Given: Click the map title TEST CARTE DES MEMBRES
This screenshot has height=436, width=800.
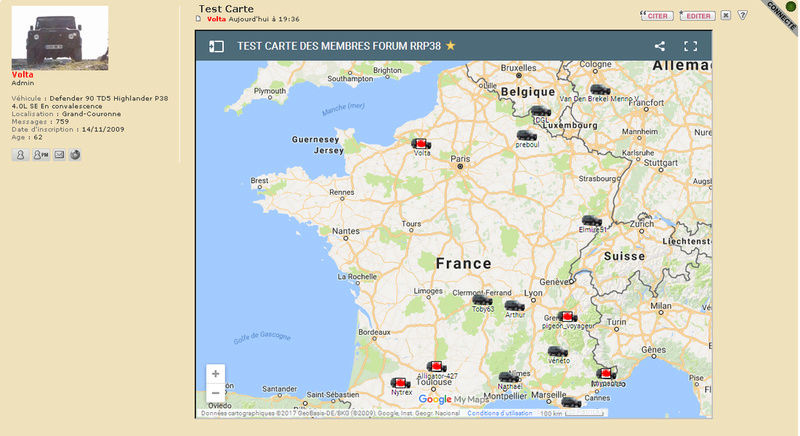Looking at the screenshot, I should click(x=339, y=46).
